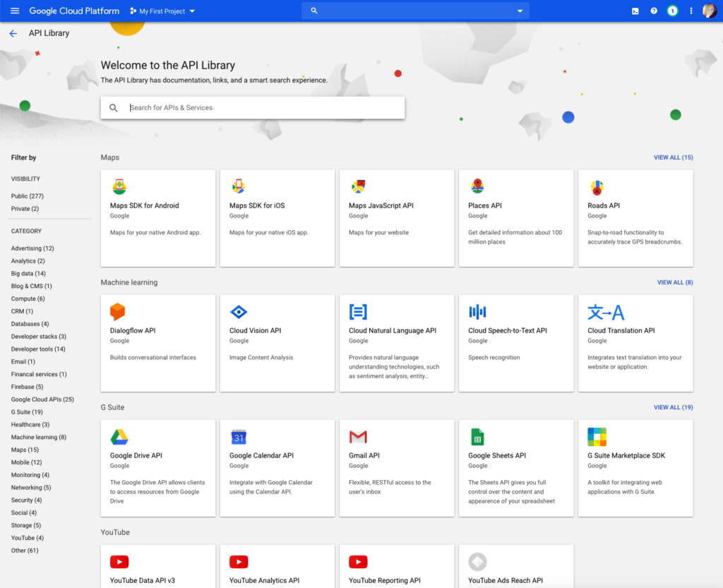Viewport: 723px width, 588px height.
Task: Click the Google Calendar API icon
Action: click(239, 437)
